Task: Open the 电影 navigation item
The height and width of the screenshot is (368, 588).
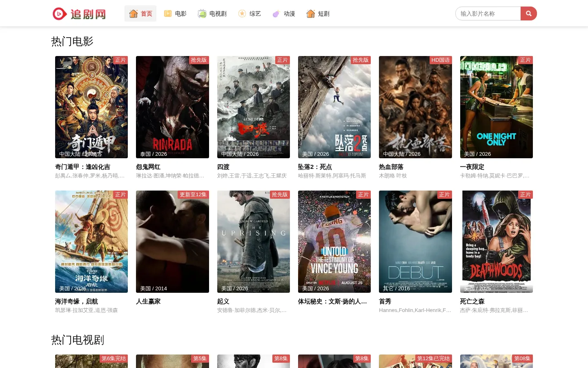Action: 175,13
